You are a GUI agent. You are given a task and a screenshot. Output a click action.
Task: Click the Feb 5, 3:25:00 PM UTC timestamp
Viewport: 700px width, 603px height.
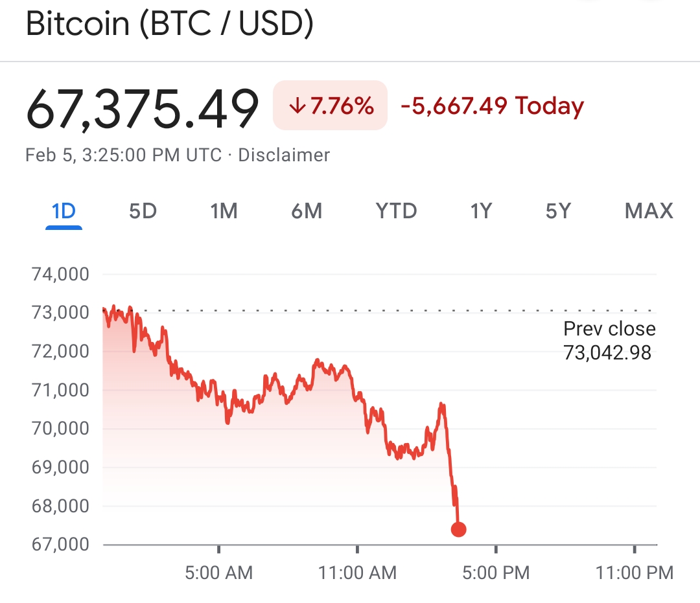[123, 155]
